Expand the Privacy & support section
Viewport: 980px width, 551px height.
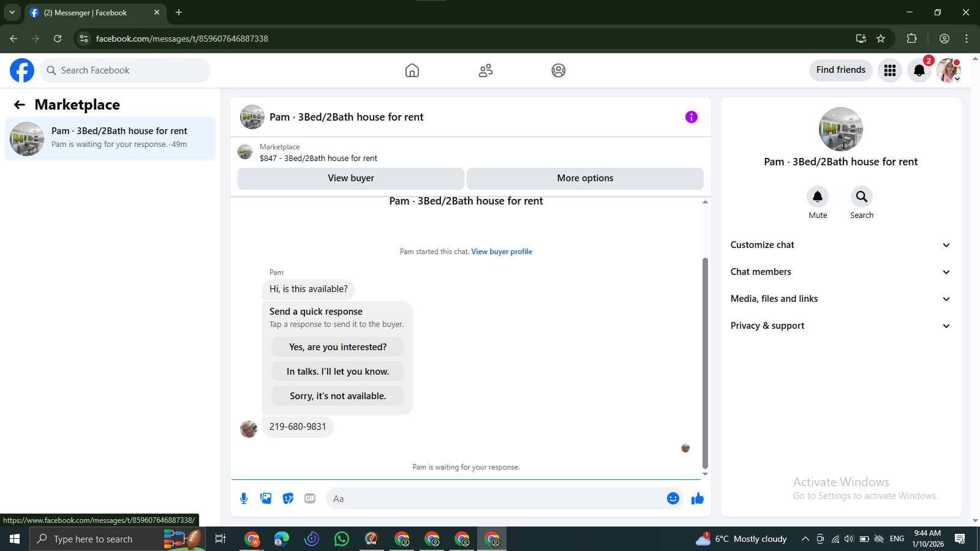tap(840, 326)
